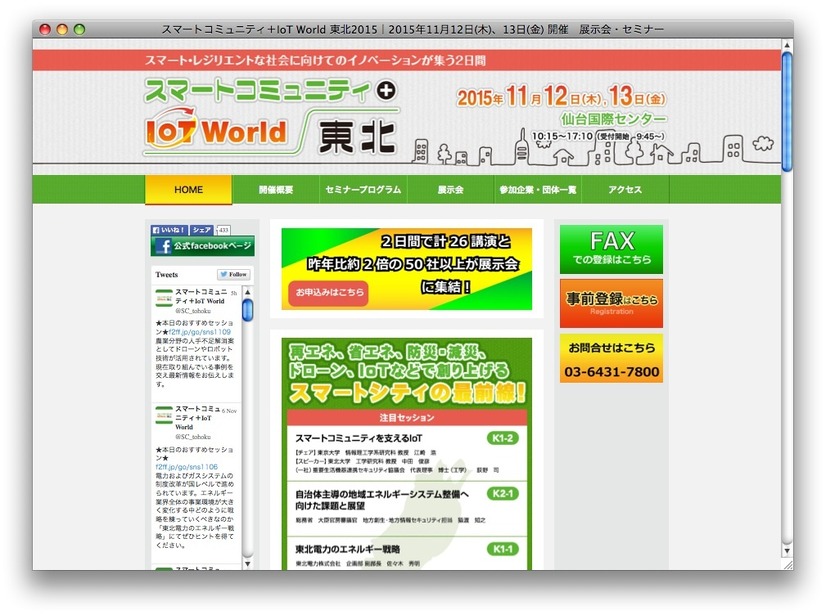Click the スマートコミュニティ green logo text
The image size is (826, 615).
point(258,91)
